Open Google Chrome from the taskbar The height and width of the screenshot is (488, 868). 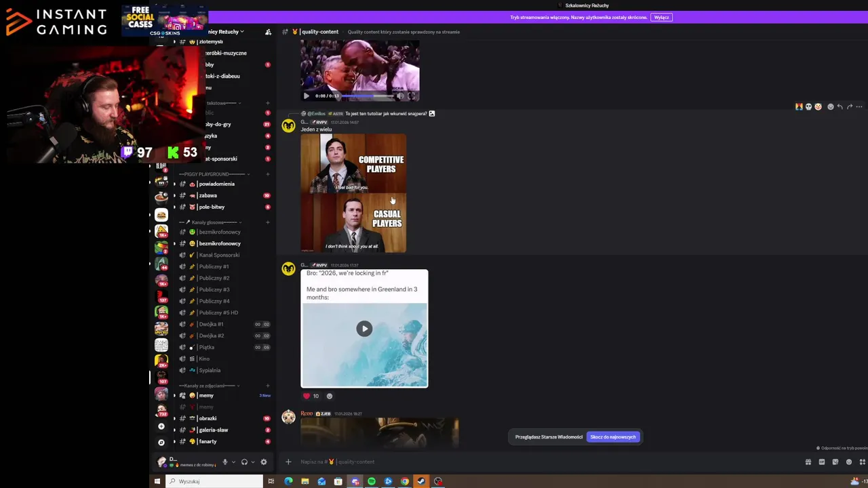point(405,481)
